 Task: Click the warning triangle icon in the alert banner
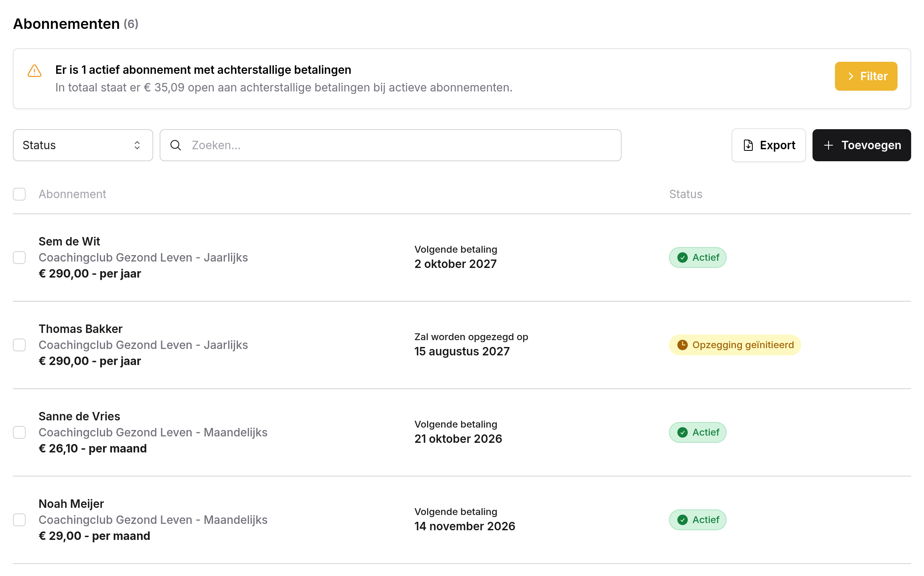(34, 71)
